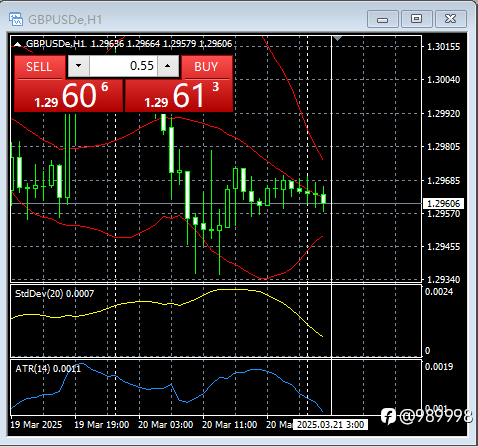Increase lot volume with up arrow

pos(168,66)
